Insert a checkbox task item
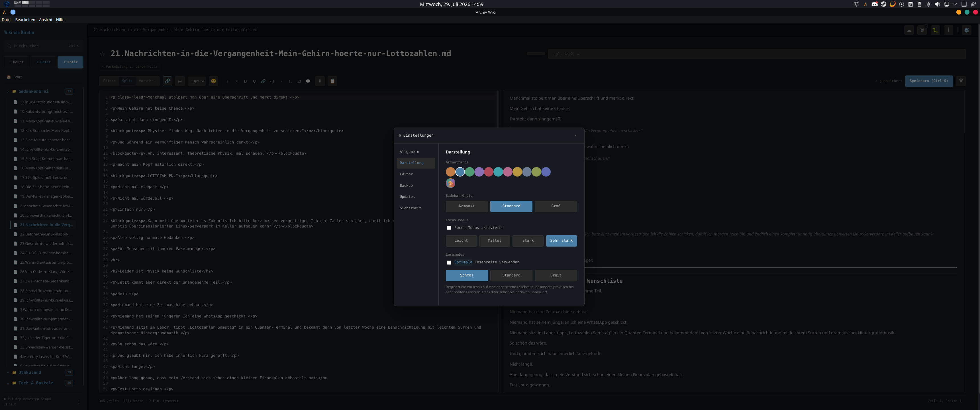Image resolution: width=980 pixels, height=410 pixels. point(299,81)
